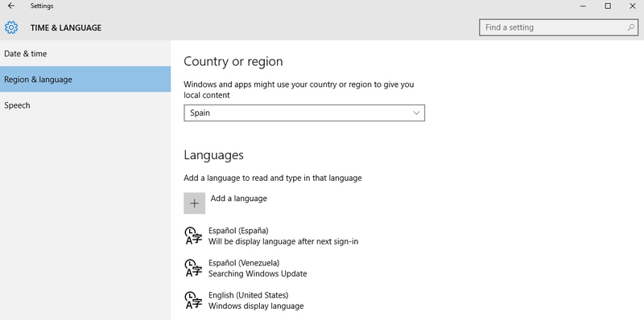
Task: Click the English (United States) language icon
Action: [193, 301]
